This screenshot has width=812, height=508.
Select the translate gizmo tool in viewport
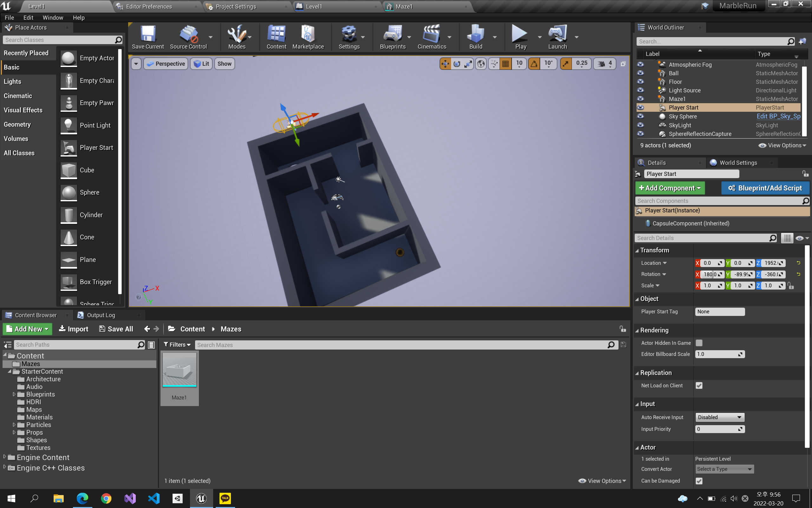[x=445, y=63]
